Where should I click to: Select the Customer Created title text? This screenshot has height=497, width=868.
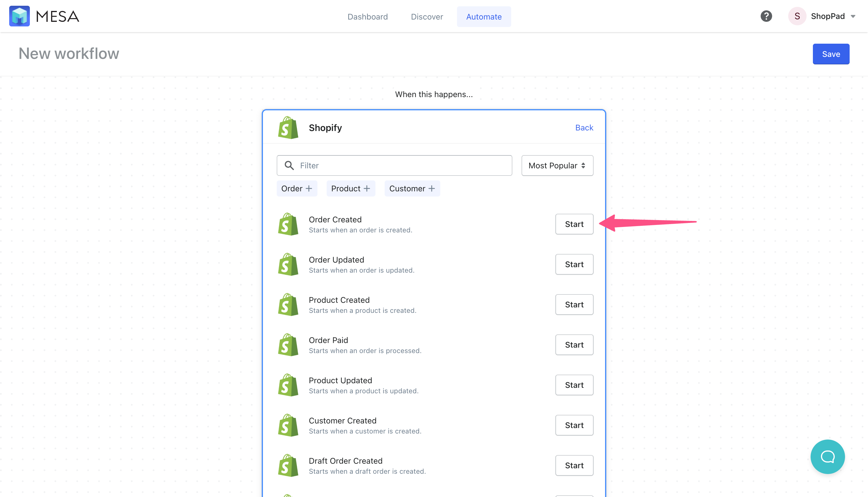coord(342,421)
